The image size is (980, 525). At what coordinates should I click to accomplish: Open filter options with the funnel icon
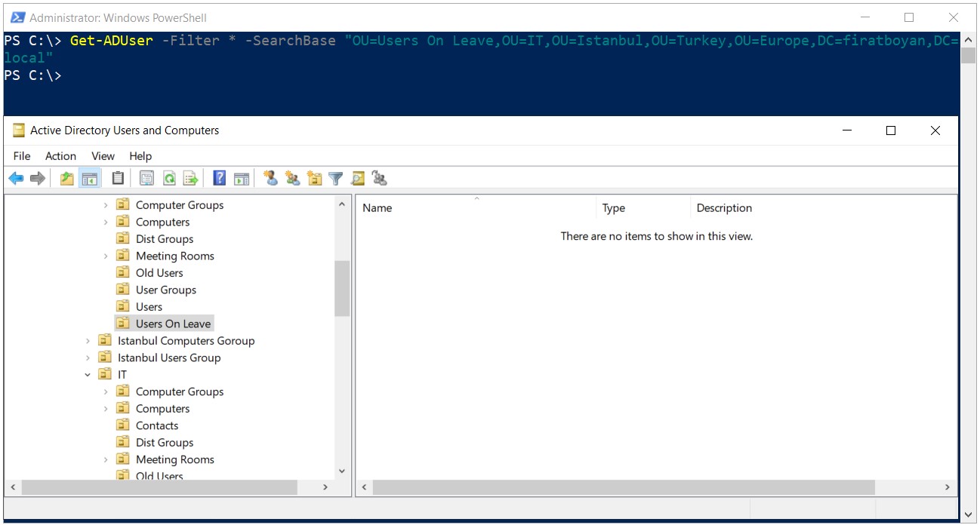336,179
